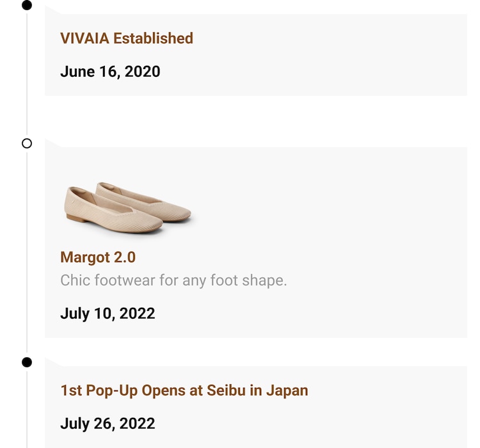
Task: Click the July 10, 2022 date
Action: [108, 314]
